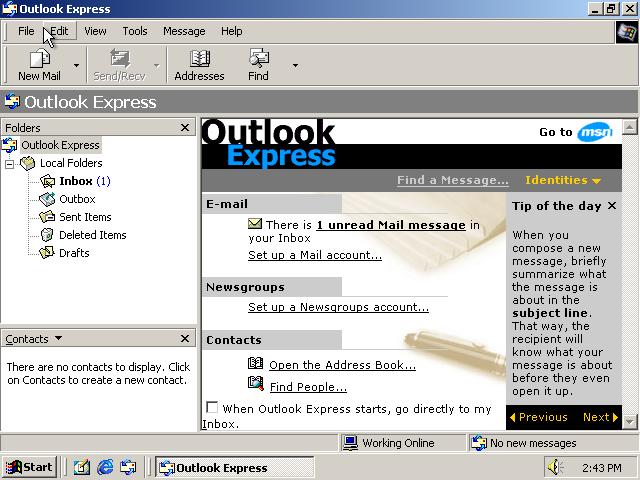Select Outlook Express root in folder tree

[60, 145]
